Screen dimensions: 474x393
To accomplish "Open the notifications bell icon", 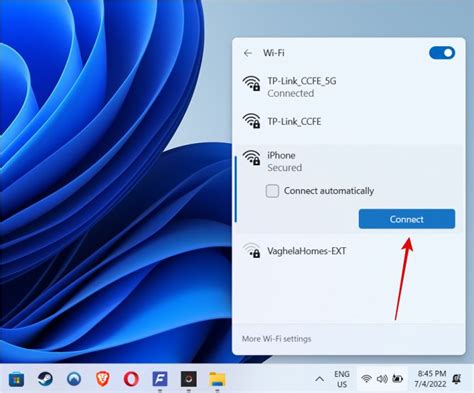I will [457, 379].
